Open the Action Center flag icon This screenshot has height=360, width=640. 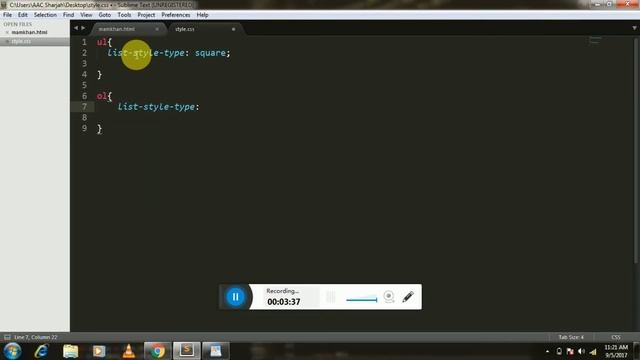570,351
